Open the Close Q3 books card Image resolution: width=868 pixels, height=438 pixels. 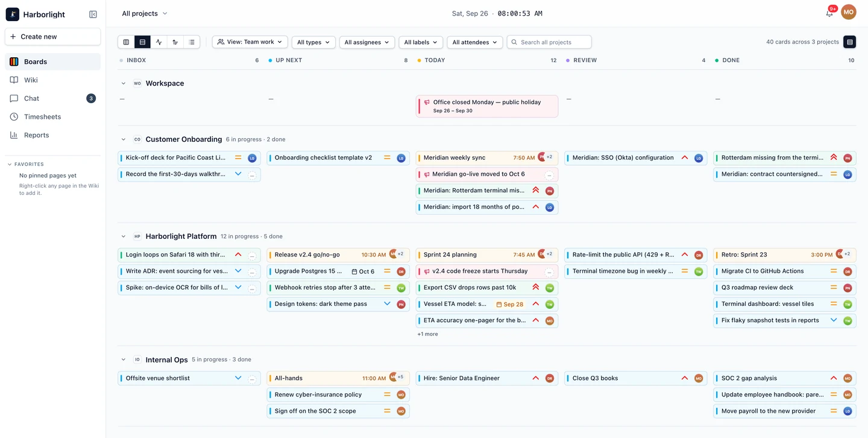(x=636, y=378)
